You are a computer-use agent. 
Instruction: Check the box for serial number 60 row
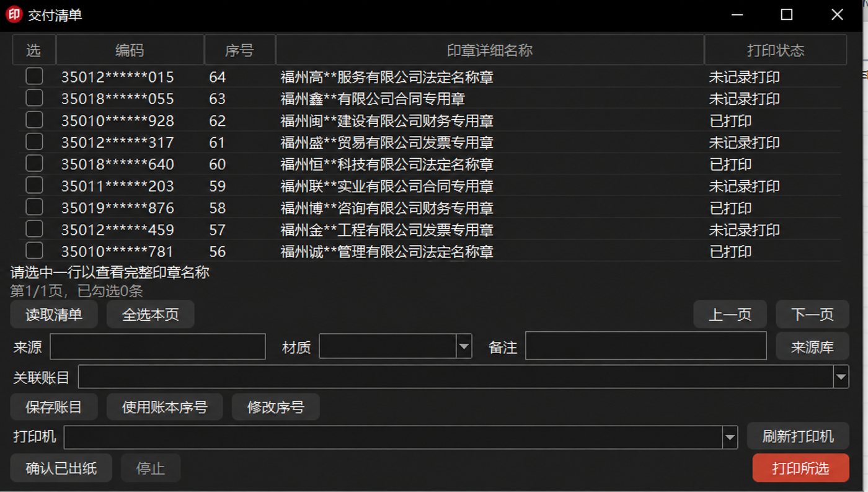tap(34, 163)
